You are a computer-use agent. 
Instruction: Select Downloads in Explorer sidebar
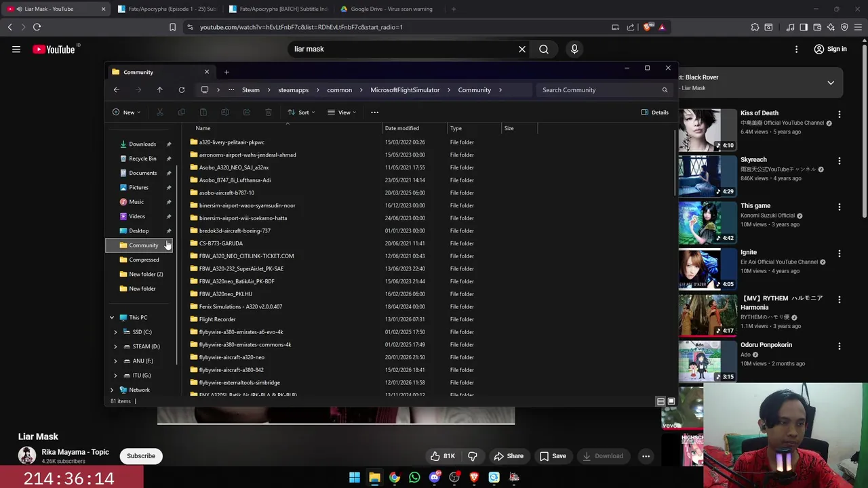coord(142,144)
